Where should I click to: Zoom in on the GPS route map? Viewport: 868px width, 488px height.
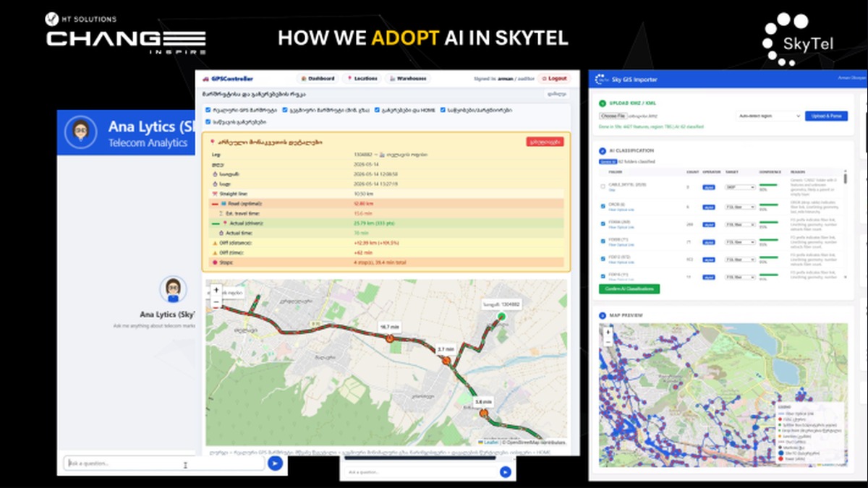216,290
